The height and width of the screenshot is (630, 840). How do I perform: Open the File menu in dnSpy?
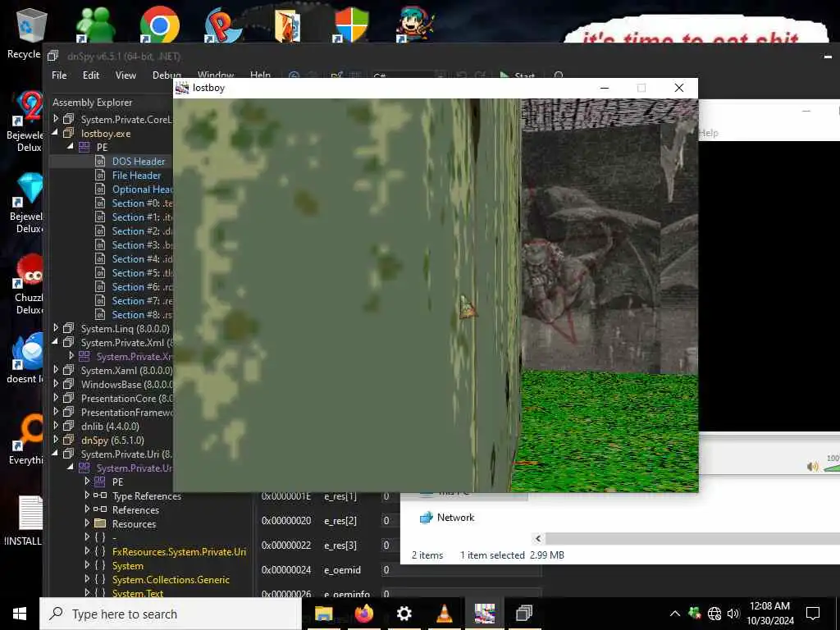(x=59, y=75)
